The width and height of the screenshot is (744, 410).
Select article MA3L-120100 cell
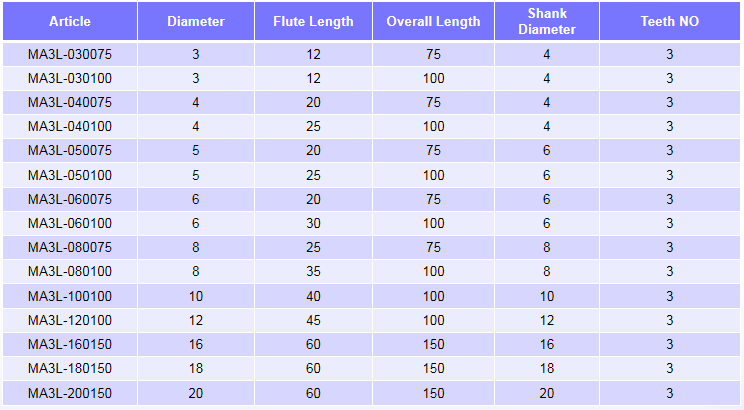[70, 320]
